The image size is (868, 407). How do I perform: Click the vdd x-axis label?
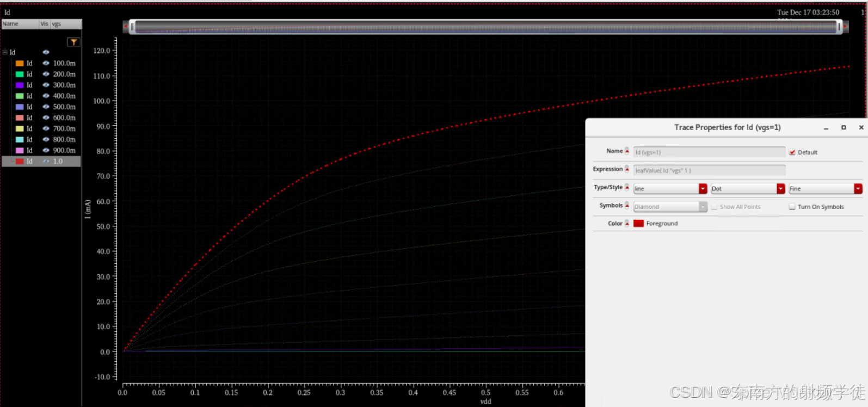click(485, 402)
